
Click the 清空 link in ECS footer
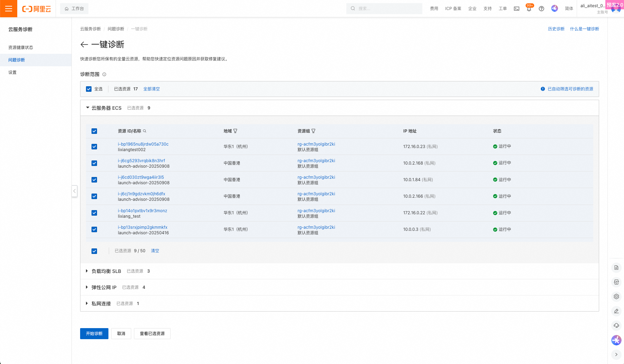pyautogui.click(x=155, y=251)
